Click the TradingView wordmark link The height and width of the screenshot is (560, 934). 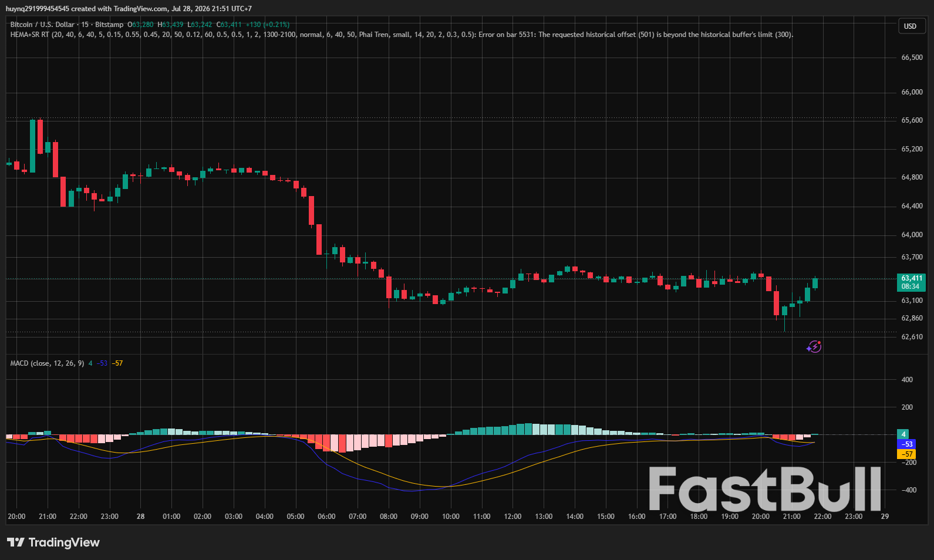click(x=64, y=542)
